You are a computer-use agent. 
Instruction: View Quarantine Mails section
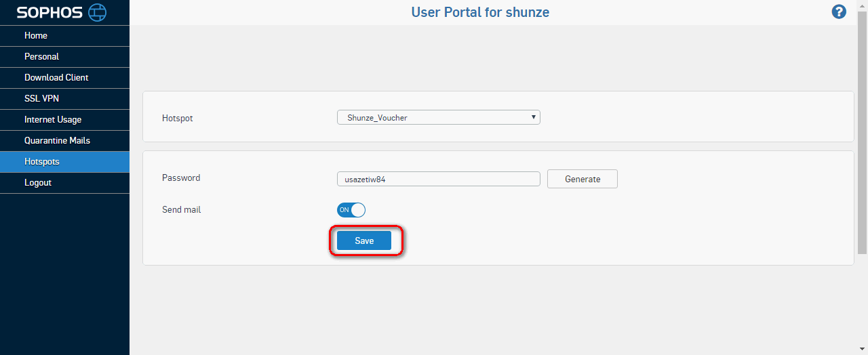[64, 141]
